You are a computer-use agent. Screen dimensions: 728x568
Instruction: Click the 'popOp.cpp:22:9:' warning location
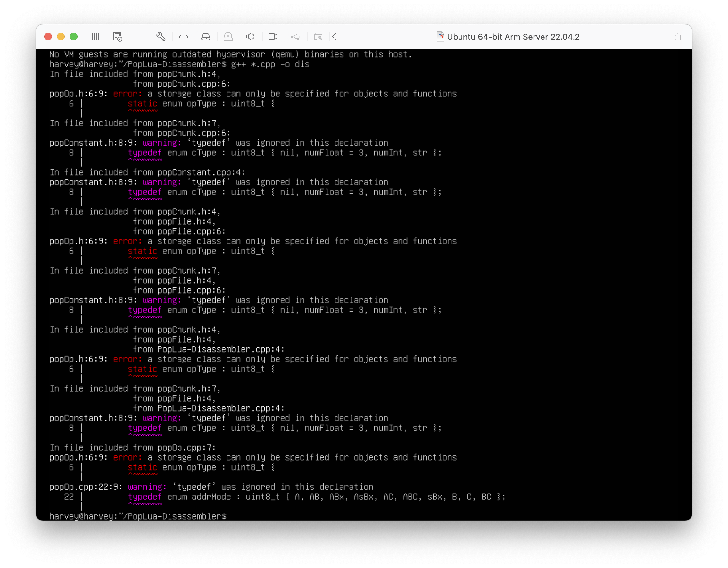(86, 487)
